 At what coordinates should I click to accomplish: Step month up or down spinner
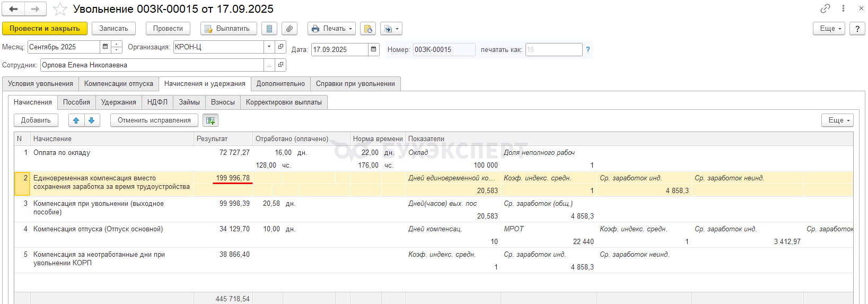point(117,47)
